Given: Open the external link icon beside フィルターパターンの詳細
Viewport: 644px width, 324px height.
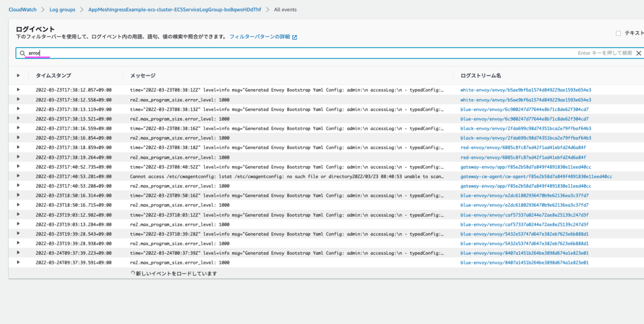Looking at the screenshot, I should tap(295, 37).
